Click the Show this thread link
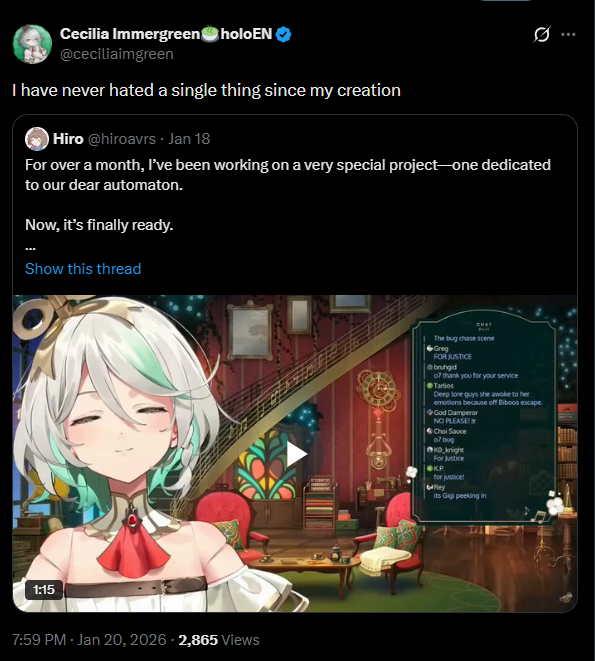 pyautogui.click(x=83, y=269)
